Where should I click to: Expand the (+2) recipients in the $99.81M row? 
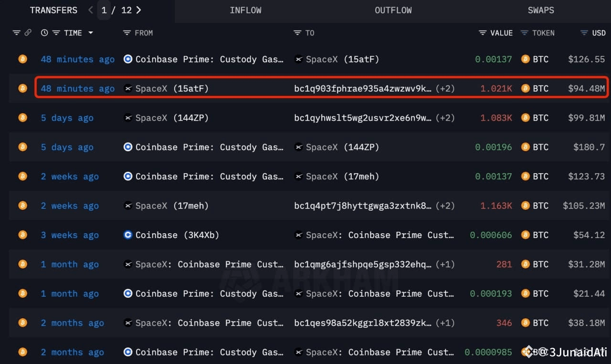click(x=445, y=118)
